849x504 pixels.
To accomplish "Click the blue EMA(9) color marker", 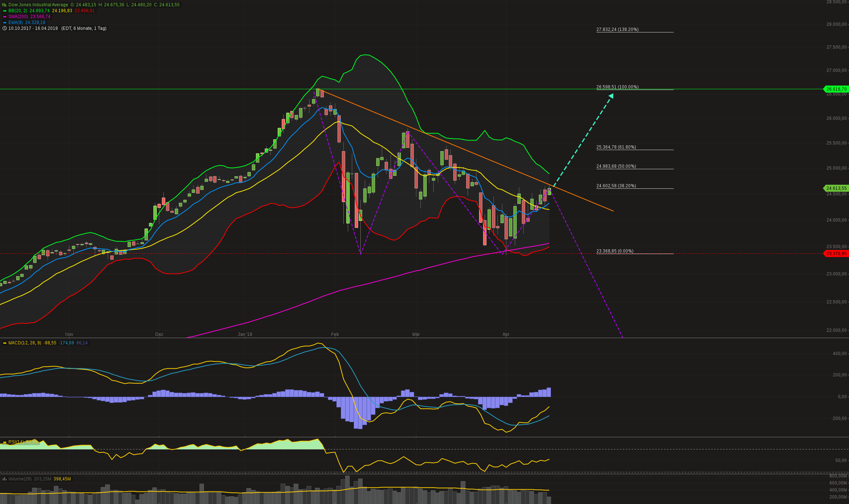I will coord(5,23).
